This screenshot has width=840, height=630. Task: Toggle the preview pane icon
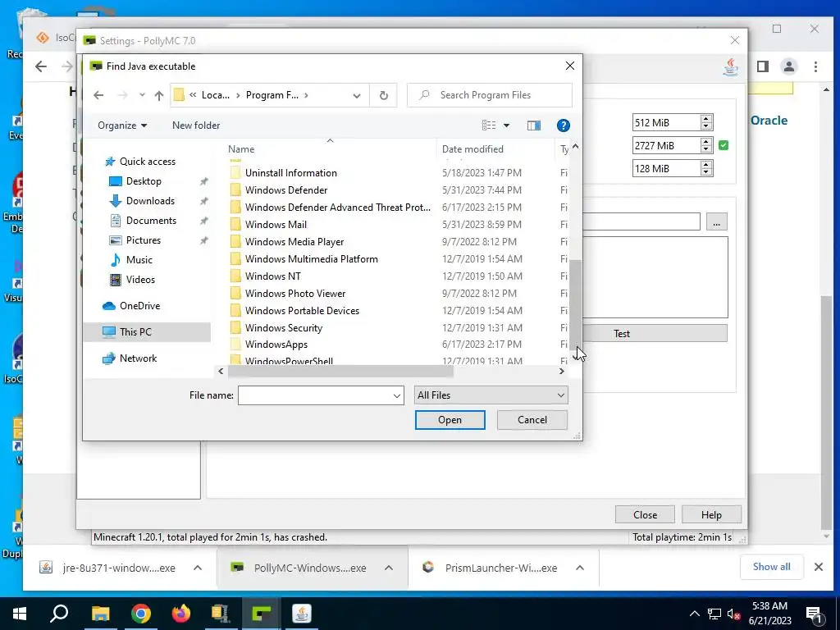(x=533, y=126)
